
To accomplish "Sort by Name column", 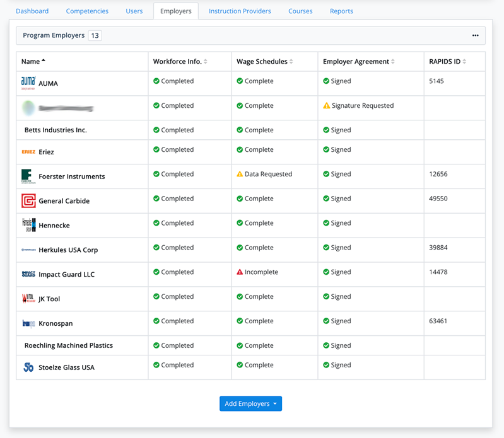I will pyautogui.click(x=33, y=61).
